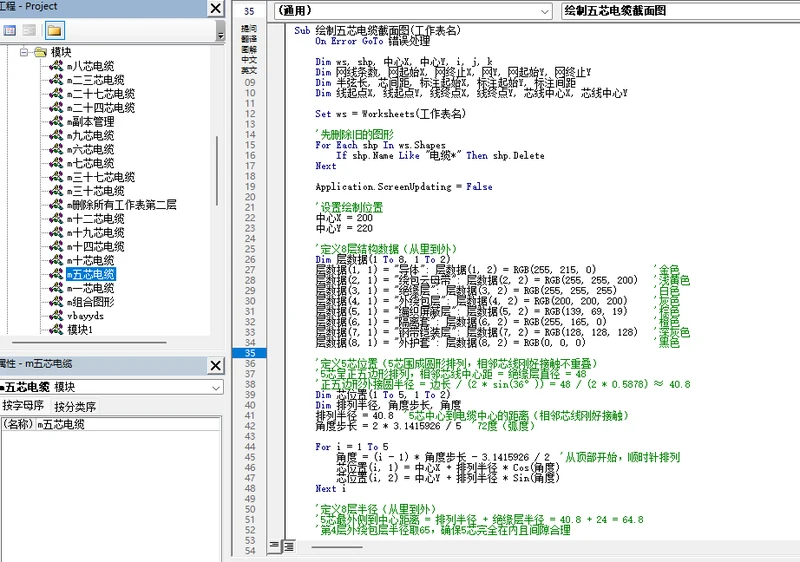This screenshot has width=800, height=562.
Task: Click highlighted line number 35 in the gutter
Action: [x=249, y=353]
